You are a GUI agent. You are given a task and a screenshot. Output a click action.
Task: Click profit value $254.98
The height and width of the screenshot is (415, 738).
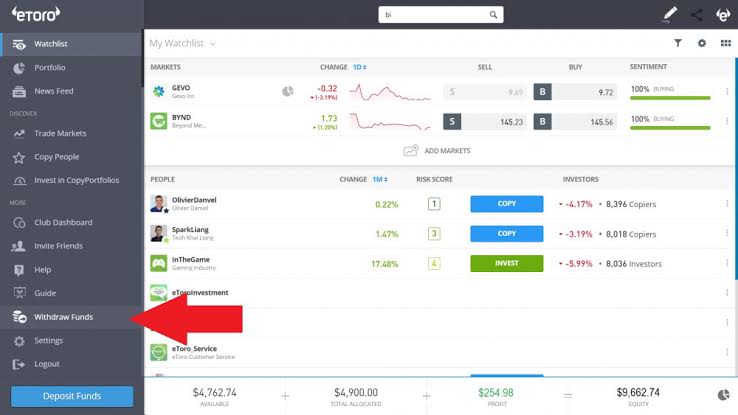coord(496,392)
